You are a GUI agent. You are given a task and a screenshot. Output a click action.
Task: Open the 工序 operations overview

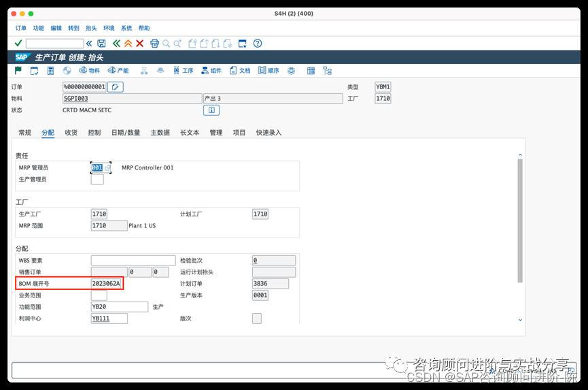coord(184,71)
